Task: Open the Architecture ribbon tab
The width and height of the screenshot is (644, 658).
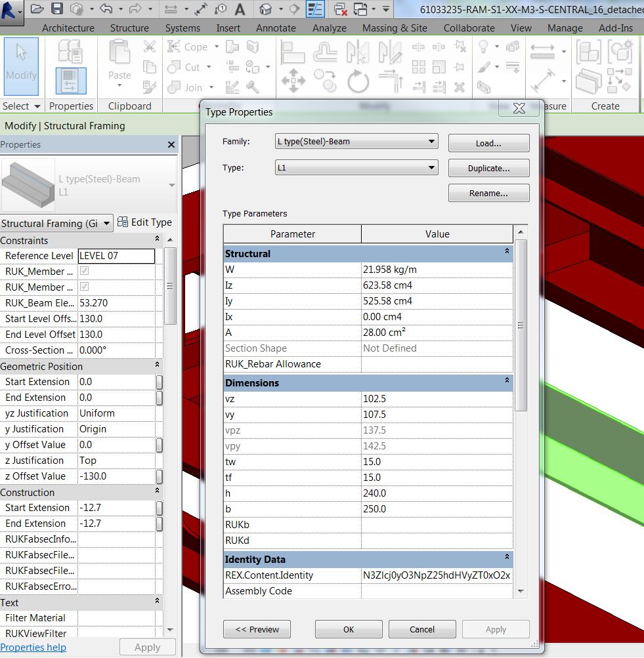Action: (x=68, y=28)
